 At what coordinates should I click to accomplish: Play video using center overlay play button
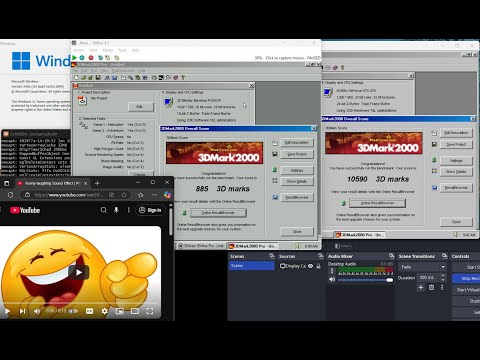tap(79, 272)
